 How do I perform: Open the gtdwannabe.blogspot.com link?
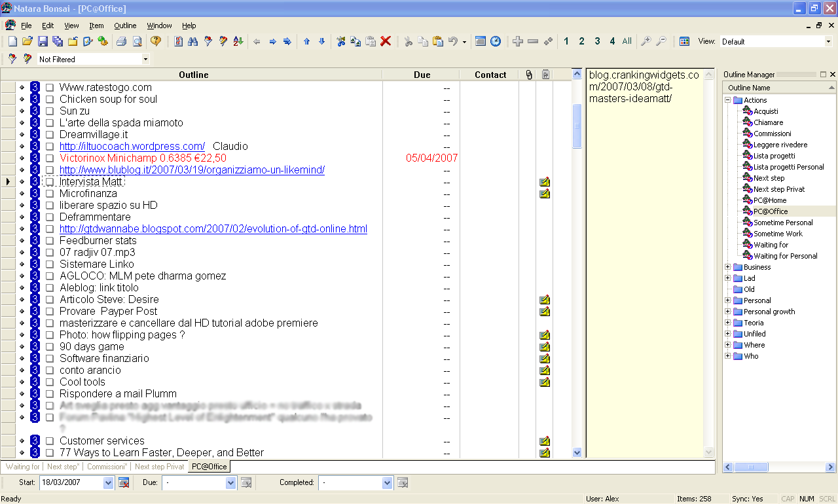213,229
